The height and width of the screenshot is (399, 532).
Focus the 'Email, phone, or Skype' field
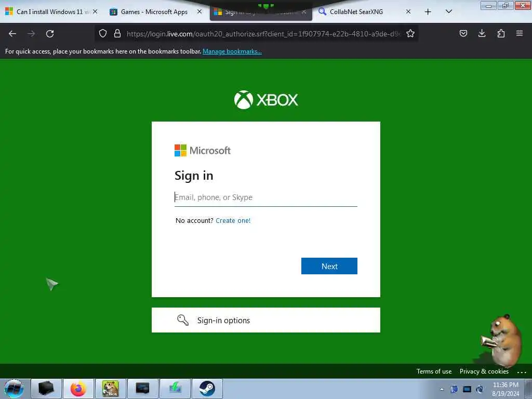[x=265, y=197]
